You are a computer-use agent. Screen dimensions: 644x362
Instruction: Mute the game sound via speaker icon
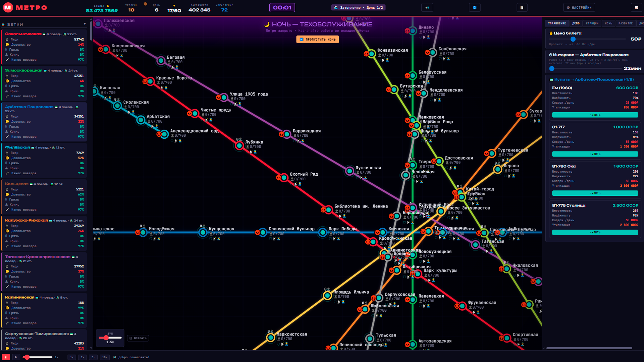tap(427, 8)
